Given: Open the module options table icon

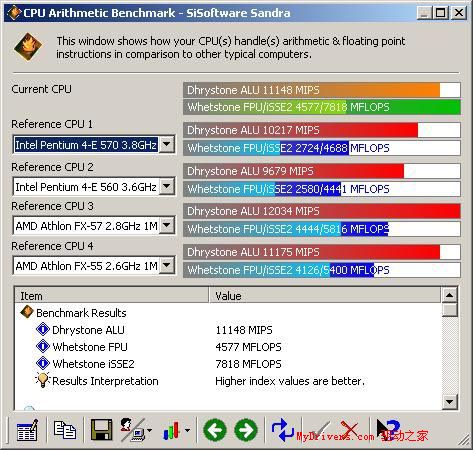Looking at the screenshot, I should tap(27, 429).
